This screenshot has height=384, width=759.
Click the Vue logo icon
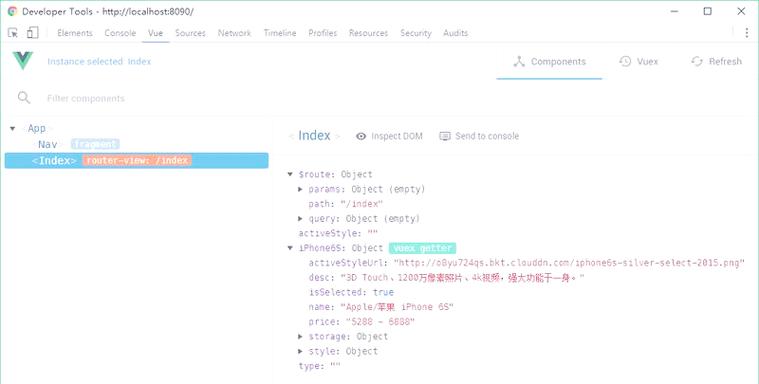(23, 61)
